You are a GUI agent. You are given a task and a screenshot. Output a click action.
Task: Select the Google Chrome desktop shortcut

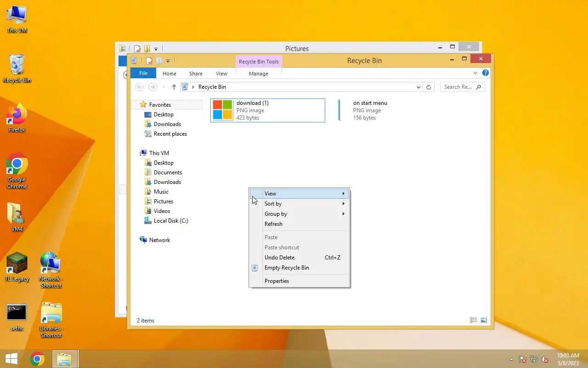pos(17,171)
